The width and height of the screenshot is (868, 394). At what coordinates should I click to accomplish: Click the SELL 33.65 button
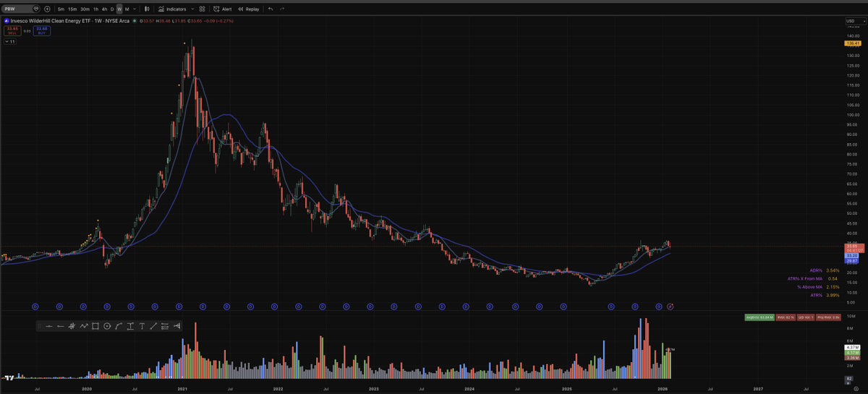point(12,30)
